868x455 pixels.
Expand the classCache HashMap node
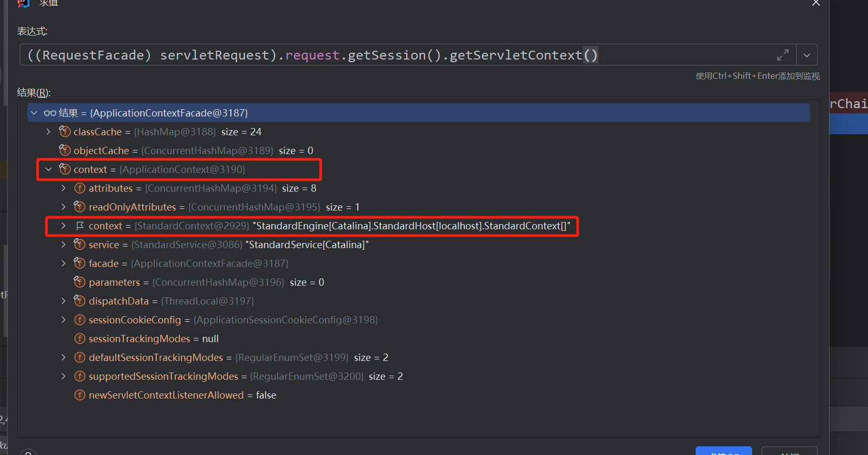tap(49, 132)
